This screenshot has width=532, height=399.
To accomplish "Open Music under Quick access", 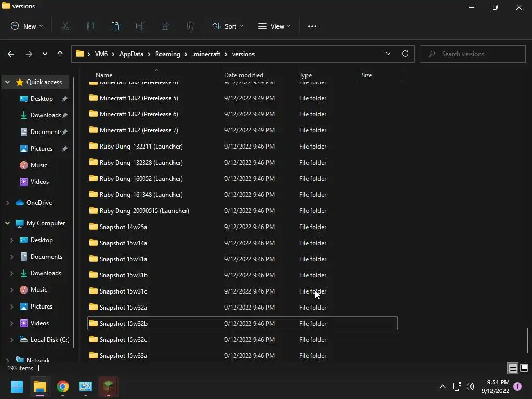I will pyautogui.click(x=38, y=165).
